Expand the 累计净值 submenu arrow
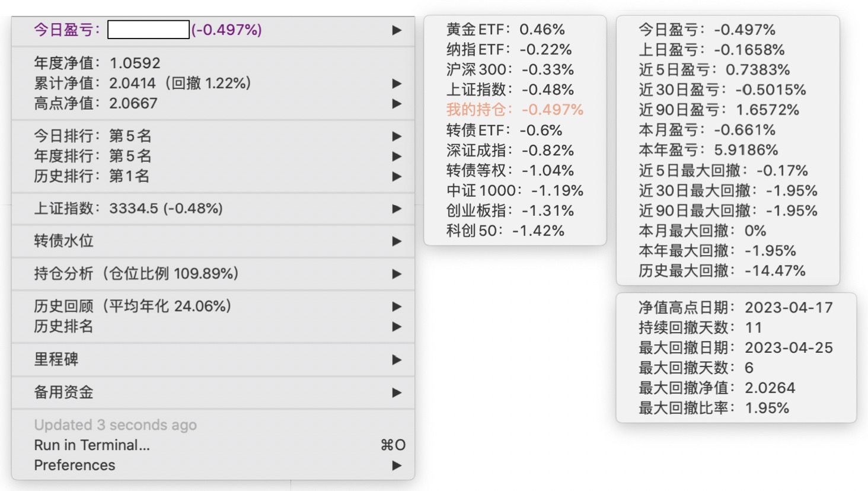The height and width of the screenshot is (491, 868). click(397, 84)
